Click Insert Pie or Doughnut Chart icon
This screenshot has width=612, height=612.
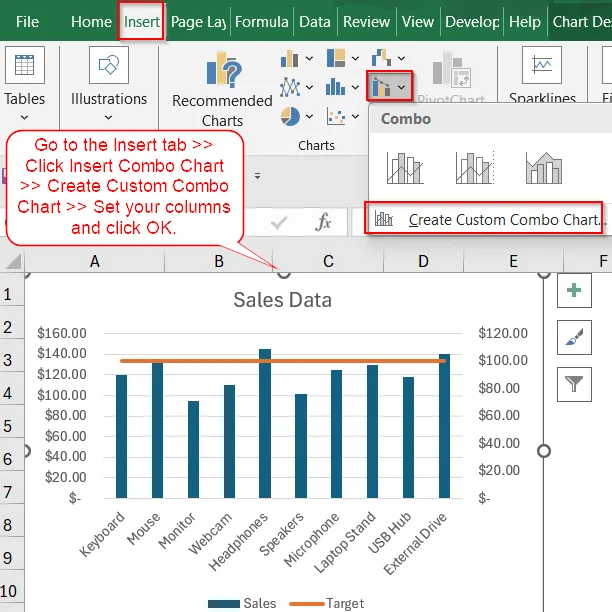pyautogui.click(x=290, y=117)
